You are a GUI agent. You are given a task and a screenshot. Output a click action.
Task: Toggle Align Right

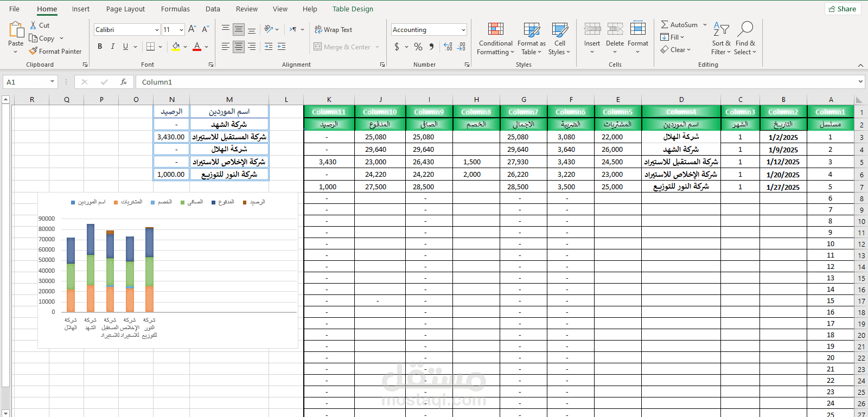[252, 47]
